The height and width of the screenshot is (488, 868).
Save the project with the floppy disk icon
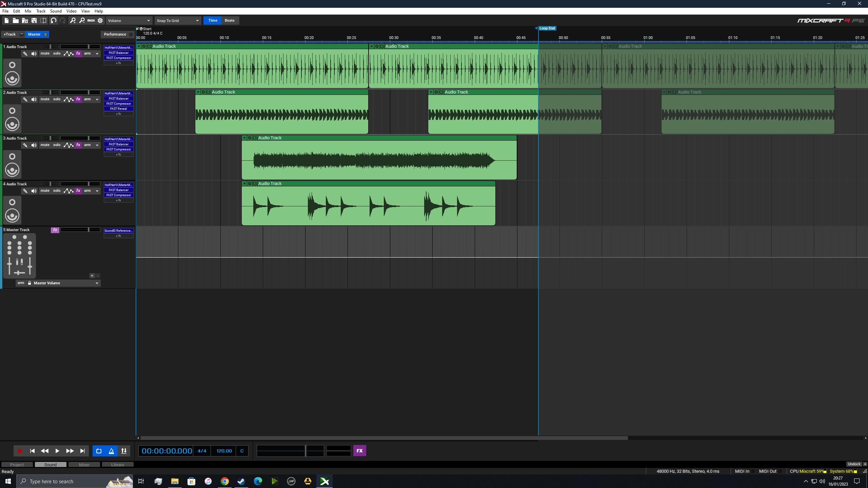point(34,21)
